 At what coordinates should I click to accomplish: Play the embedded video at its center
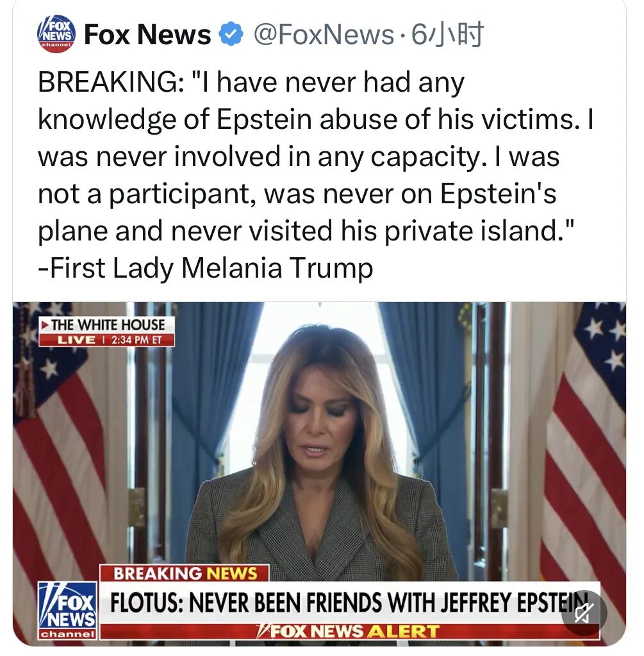coord(320,474)
